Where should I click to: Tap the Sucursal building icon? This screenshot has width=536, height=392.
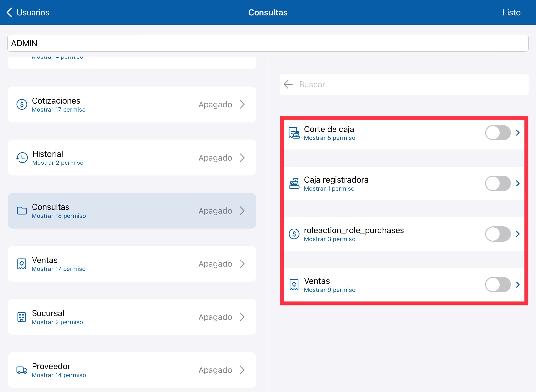(x=22, y=317)
